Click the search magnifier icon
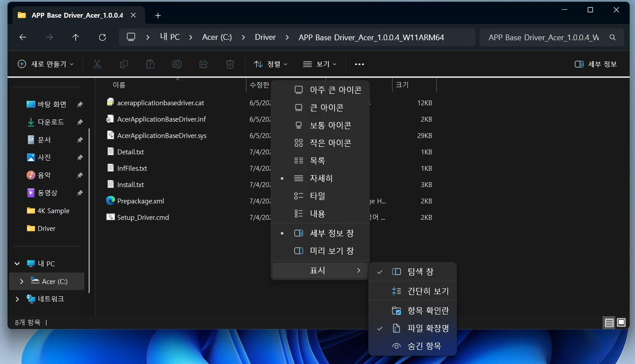The image size is (635, 364). click(x=612, y=38)
